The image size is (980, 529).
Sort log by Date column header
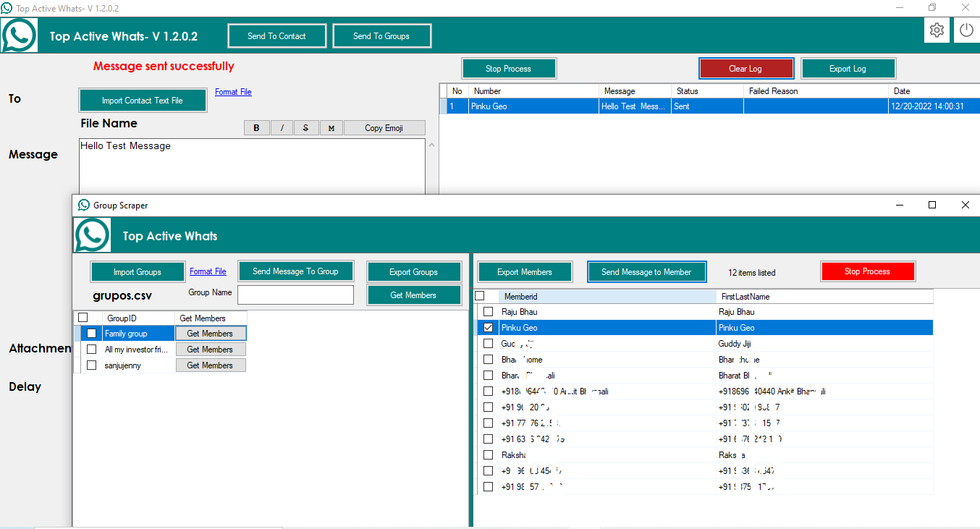pyautogui.click(x=934, y=91)
